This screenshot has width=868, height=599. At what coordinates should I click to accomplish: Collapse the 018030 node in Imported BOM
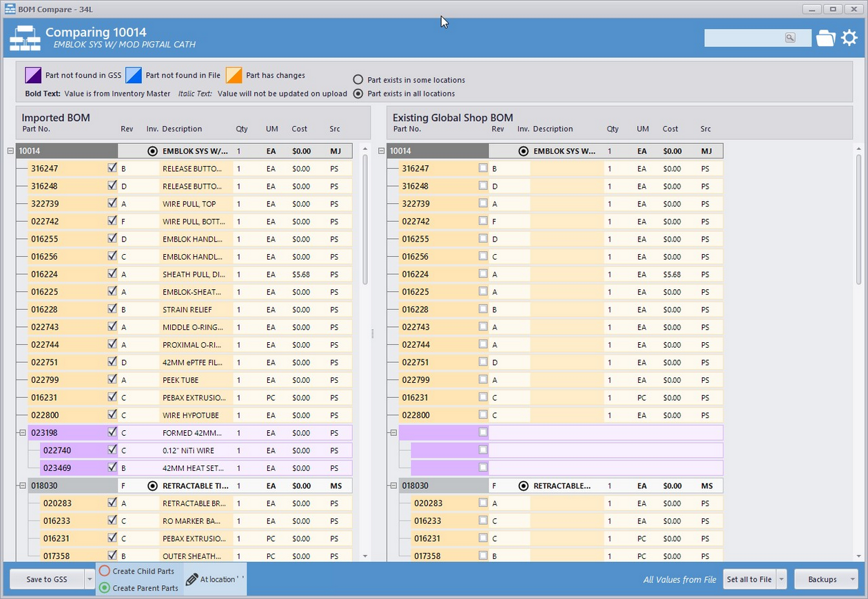[x=23, y=485]
